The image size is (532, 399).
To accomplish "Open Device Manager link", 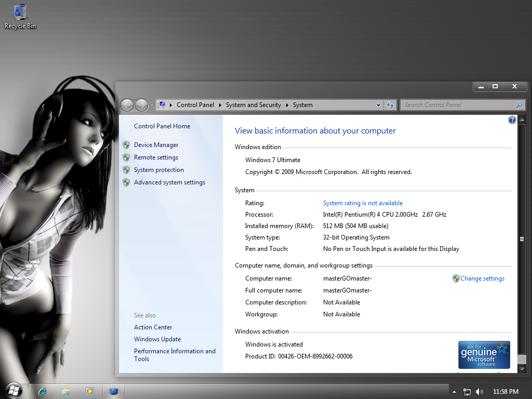I will [x=156, y=145].
